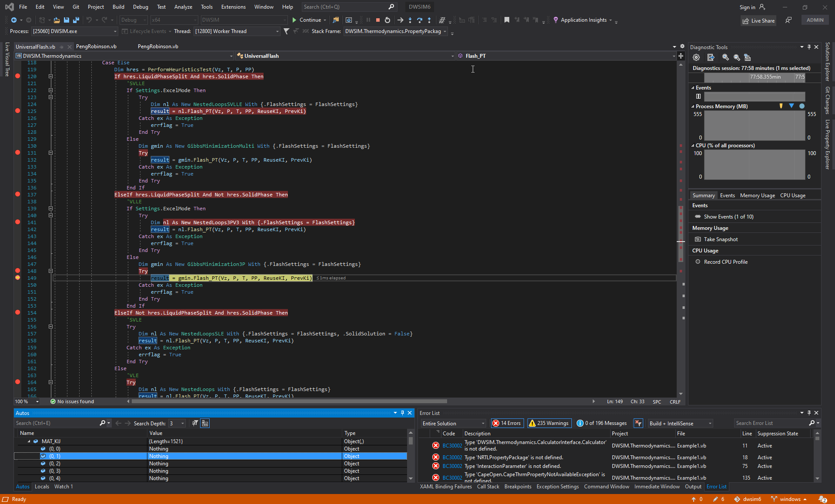Collapse the MAT_KIJ node in Autos

pos(28,441)
